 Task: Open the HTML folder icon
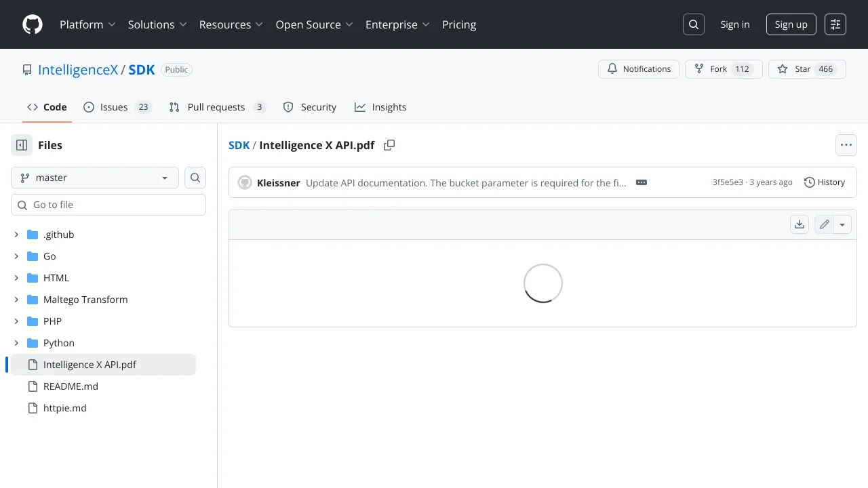tap(33, 278)
